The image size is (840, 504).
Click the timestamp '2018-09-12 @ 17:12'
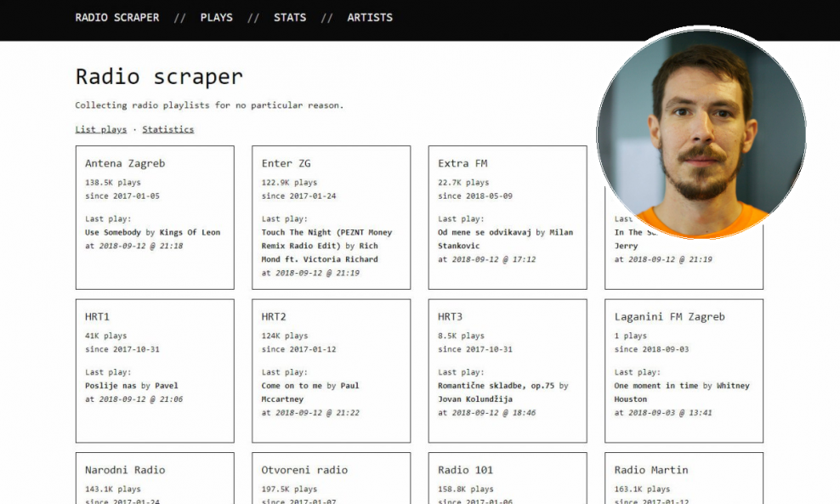[494, 258]
